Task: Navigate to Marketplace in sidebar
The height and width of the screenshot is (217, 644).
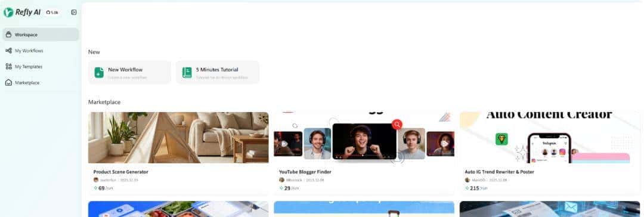Action: [x=41, y=83]
